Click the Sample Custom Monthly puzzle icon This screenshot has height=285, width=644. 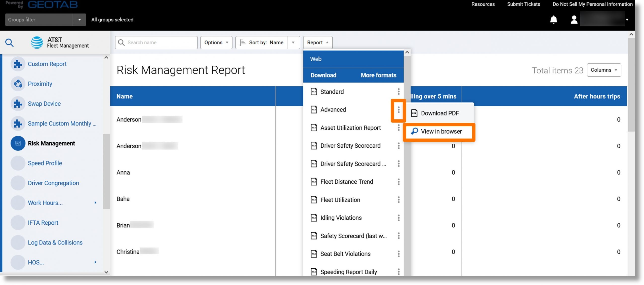[x=18, y=124]
